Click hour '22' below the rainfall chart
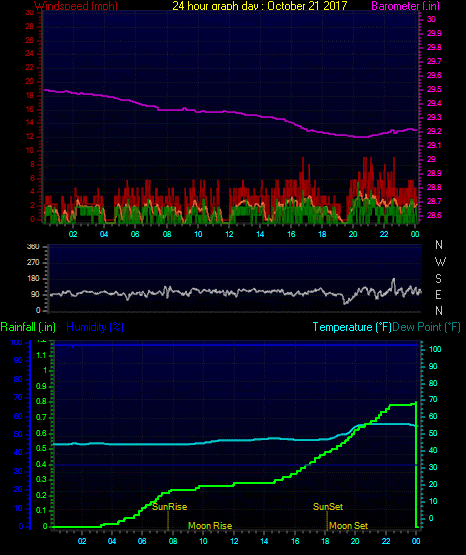This screenshot has height=555, width=466. tap(386, 541)
